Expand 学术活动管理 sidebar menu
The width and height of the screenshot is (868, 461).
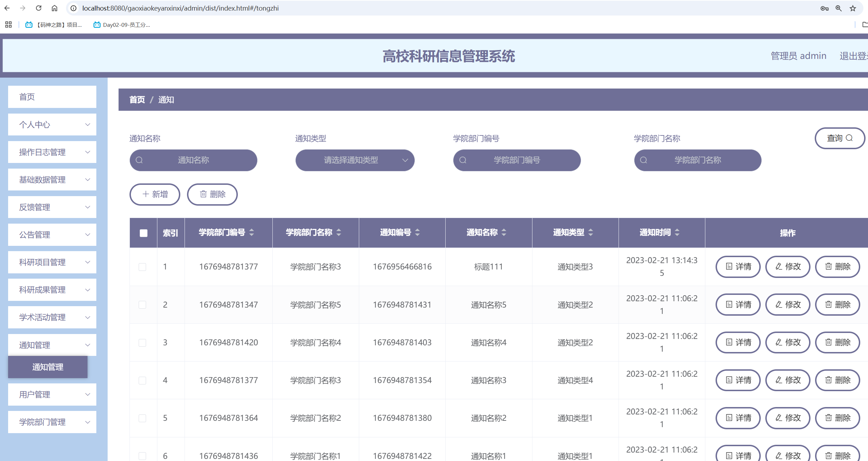[x=52, y=317]
